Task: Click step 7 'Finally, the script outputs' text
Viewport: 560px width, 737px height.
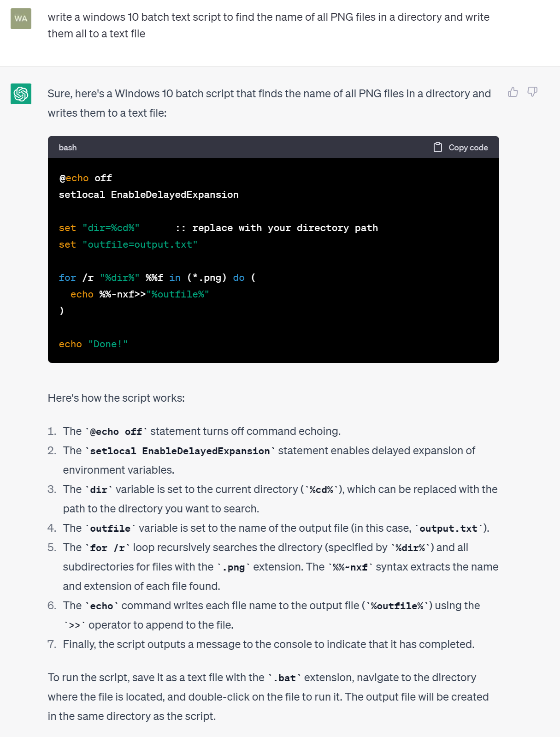Action: pyautogui.click(x=269, y=644)
